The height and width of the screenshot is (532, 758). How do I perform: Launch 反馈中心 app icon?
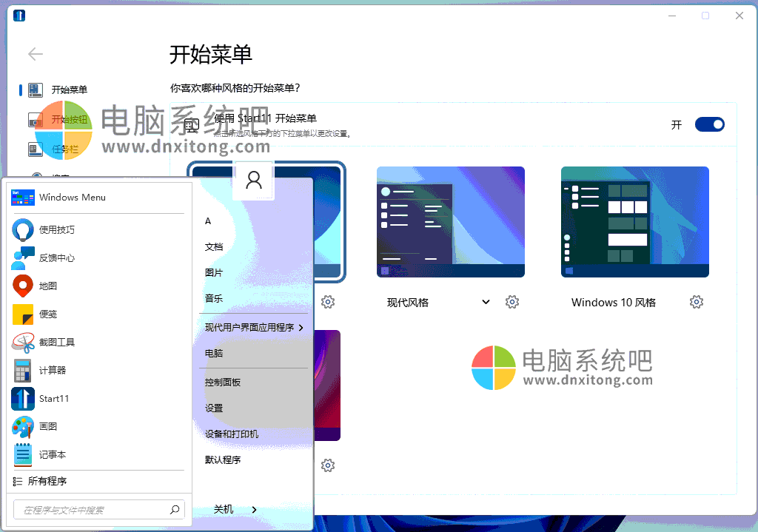(x=23, y=257)
